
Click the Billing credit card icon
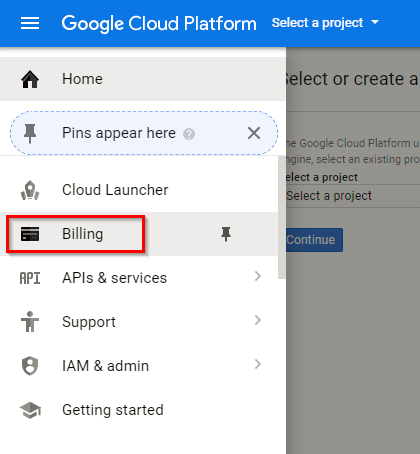click(30, 234)
